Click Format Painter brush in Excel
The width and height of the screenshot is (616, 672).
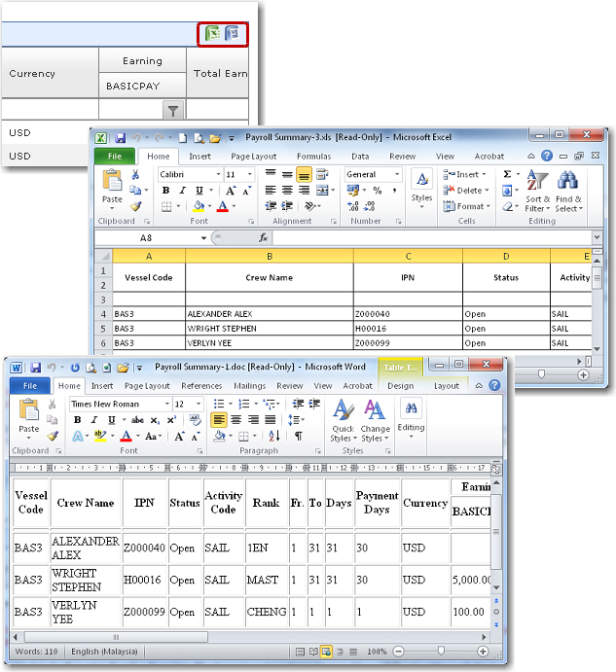coord(135,206)
